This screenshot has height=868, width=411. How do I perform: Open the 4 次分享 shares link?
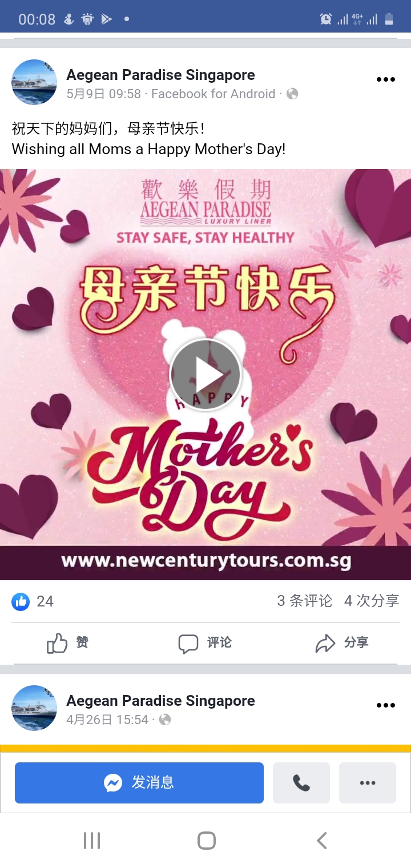tap(372, 601)
